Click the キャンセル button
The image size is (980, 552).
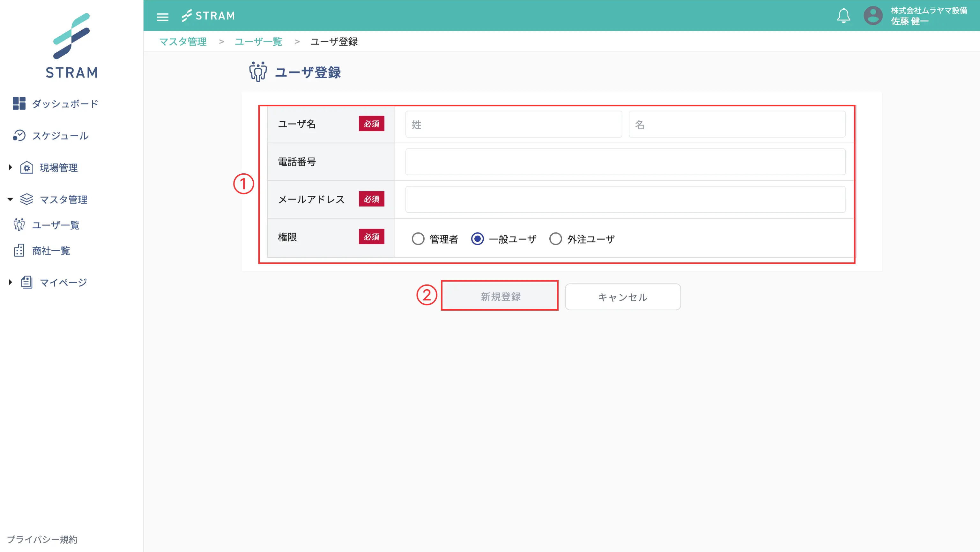622,297
